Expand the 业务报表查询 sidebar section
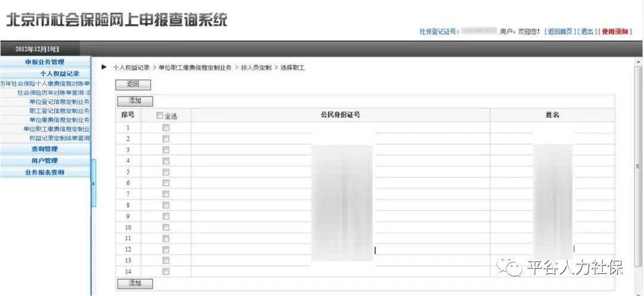Viewport: 644px width, 296px height. 45,172
